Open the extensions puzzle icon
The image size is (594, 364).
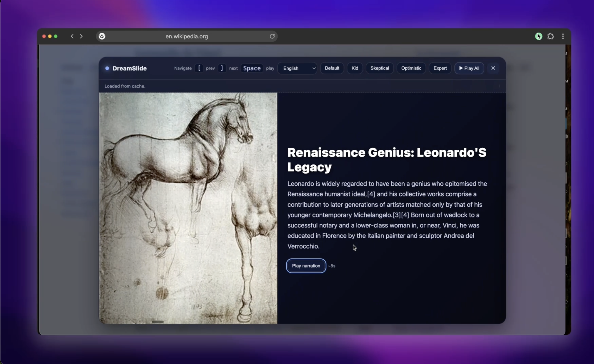coord(551,36)
